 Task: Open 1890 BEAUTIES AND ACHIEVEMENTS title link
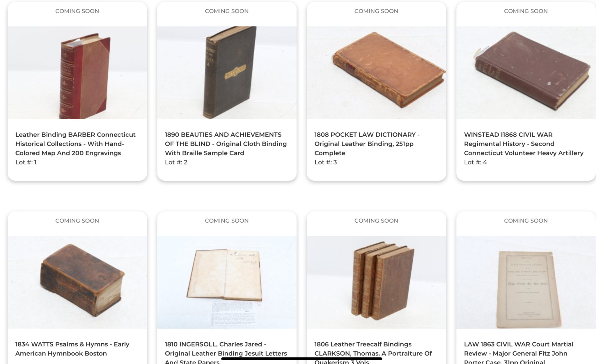tap(226, 144)
